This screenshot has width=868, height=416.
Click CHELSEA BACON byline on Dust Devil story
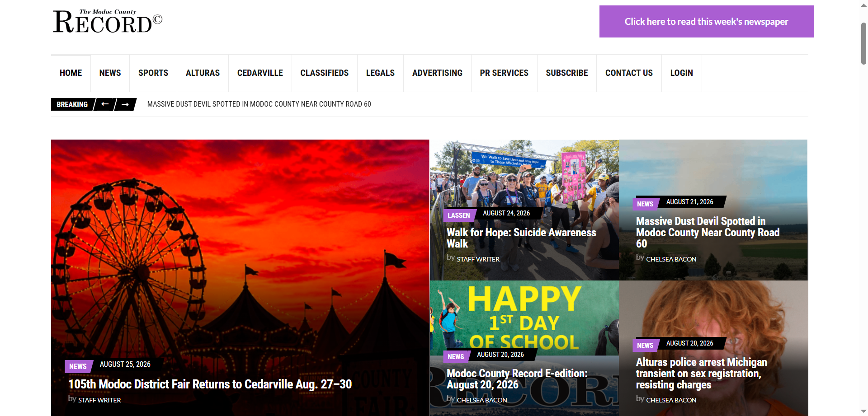point(671,259)
